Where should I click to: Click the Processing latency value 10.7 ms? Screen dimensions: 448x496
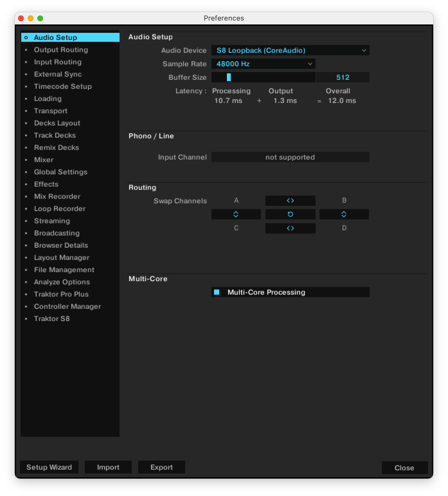(228, 101)
